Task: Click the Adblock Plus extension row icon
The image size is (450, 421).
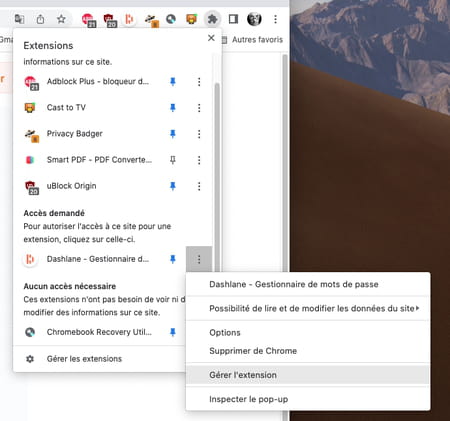Action: [x=31, y=82]
